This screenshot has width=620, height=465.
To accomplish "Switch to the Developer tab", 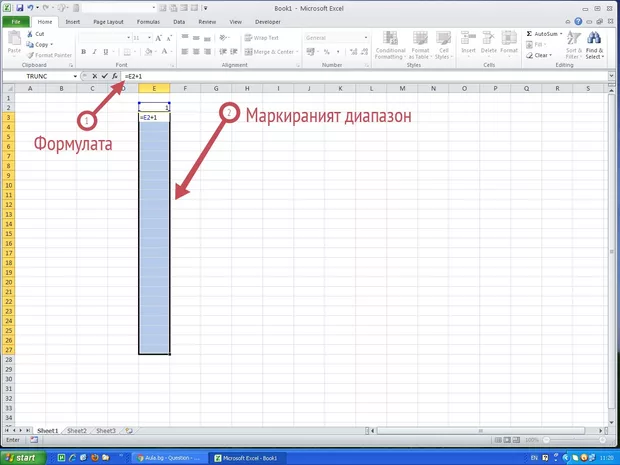I will (268, 22).
